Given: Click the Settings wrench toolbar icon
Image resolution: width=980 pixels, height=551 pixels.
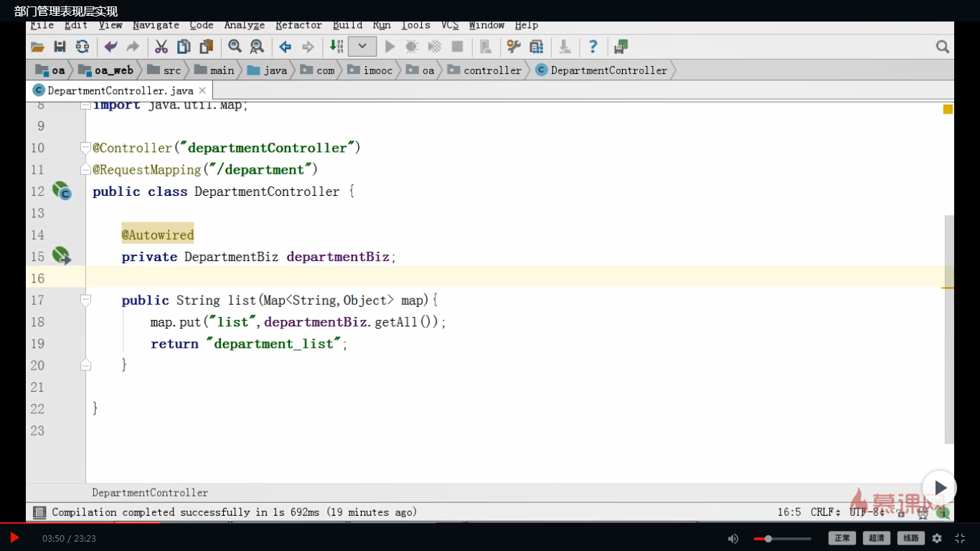Looking at the screenshot, I should 514,47.
